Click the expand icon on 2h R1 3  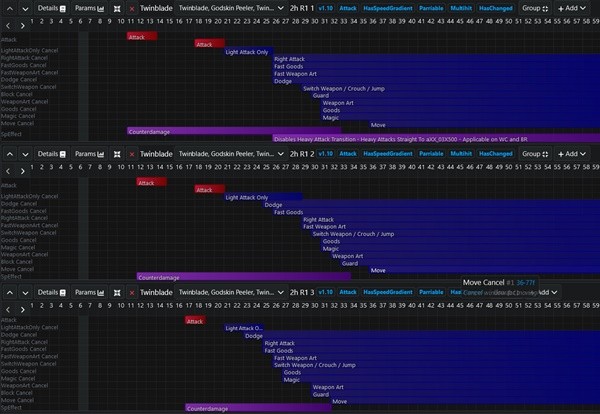tap(115, 292)
